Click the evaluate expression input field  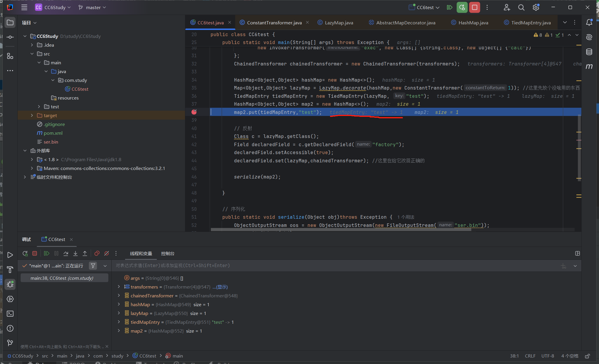(x=335, y=266)
